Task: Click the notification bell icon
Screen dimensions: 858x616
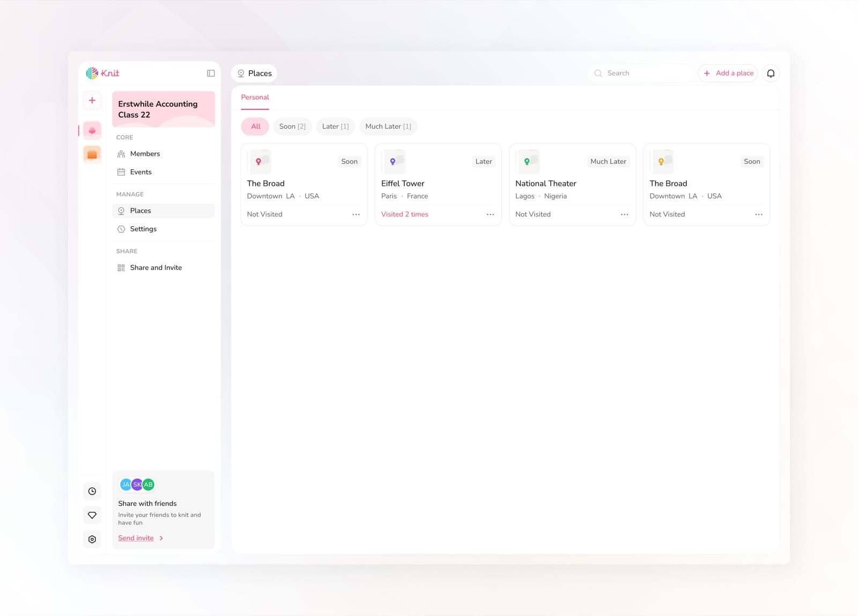Action: pos(771,73)
